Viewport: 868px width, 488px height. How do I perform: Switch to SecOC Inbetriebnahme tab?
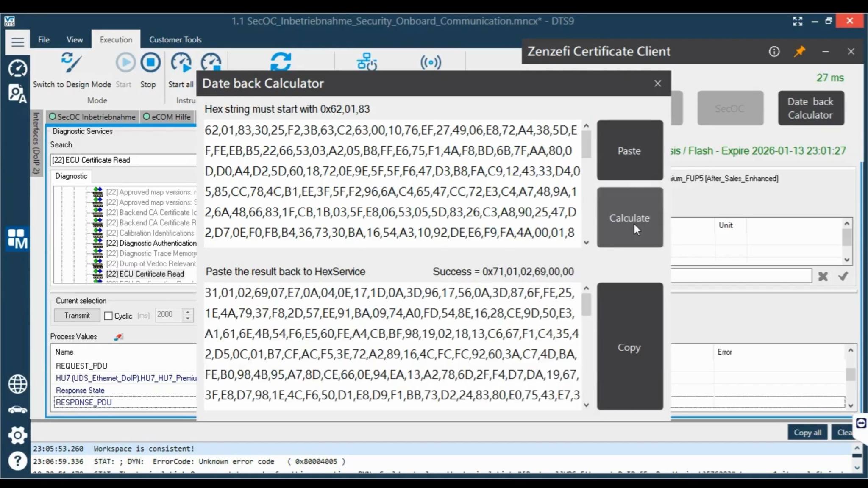click(x=92, y=117)
